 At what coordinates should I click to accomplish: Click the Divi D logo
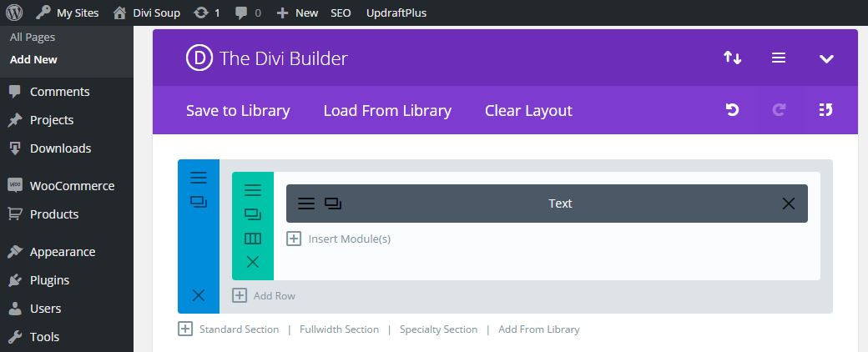coord(199,58)
